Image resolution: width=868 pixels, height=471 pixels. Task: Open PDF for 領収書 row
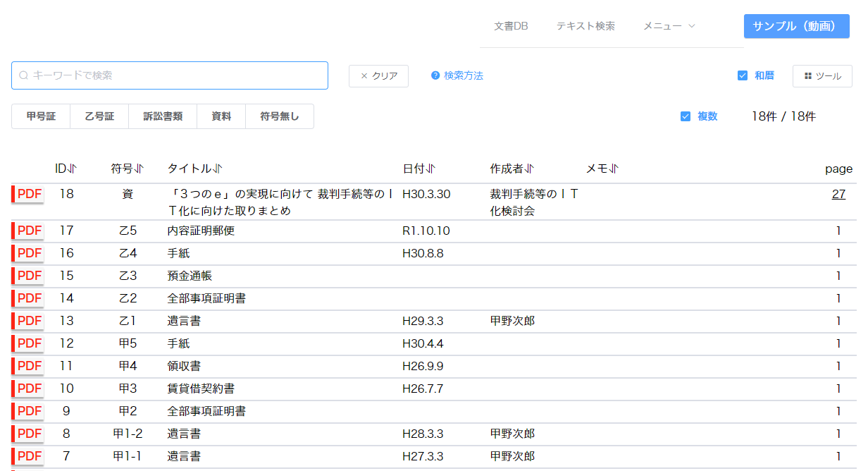(27, 366)
